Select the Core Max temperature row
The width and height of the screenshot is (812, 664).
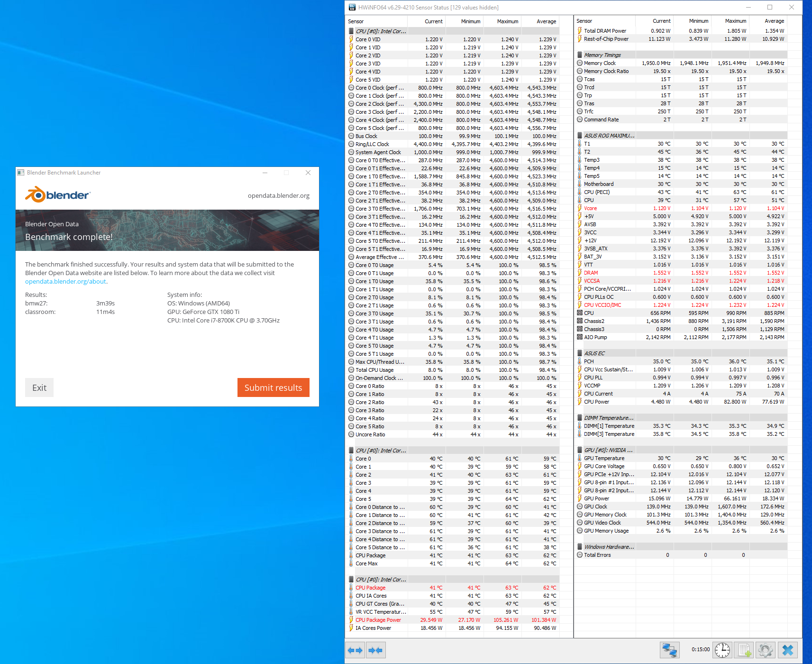pos(453,563)
